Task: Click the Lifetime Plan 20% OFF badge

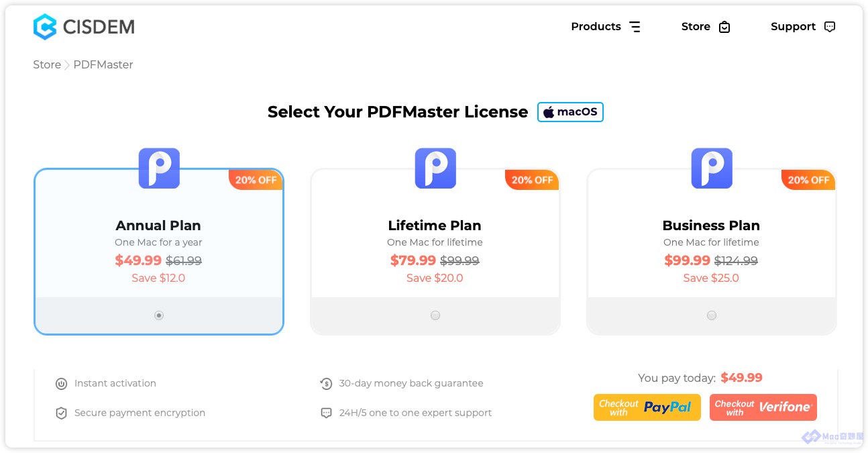Action: pyautogui.click(x=533, y=180)
